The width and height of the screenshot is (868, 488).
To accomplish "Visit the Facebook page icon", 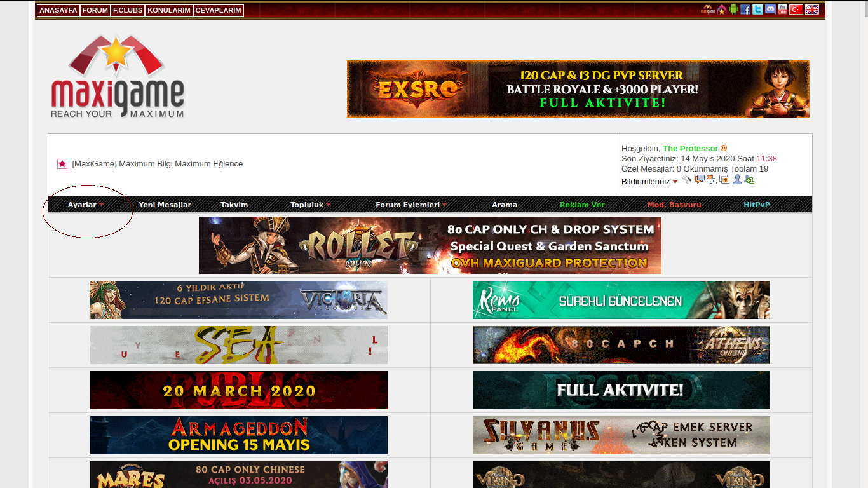I will click(x=745, y=10).
